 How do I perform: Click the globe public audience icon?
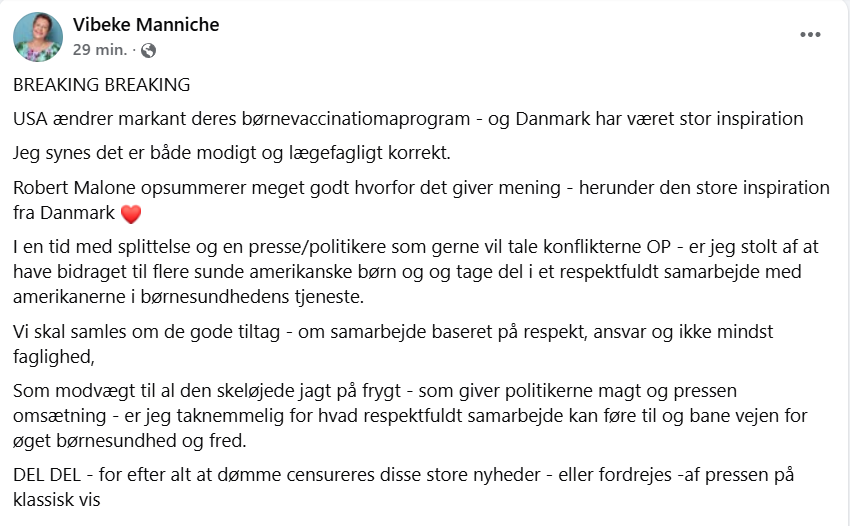point(149,50)
